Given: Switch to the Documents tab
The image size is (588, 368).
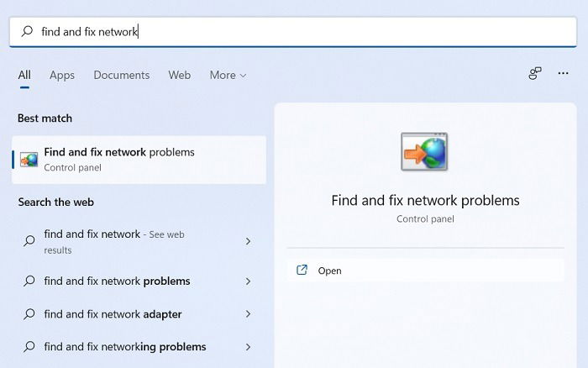Looking at the screenshot, I should pyautogui.click(x=121, y=75).
